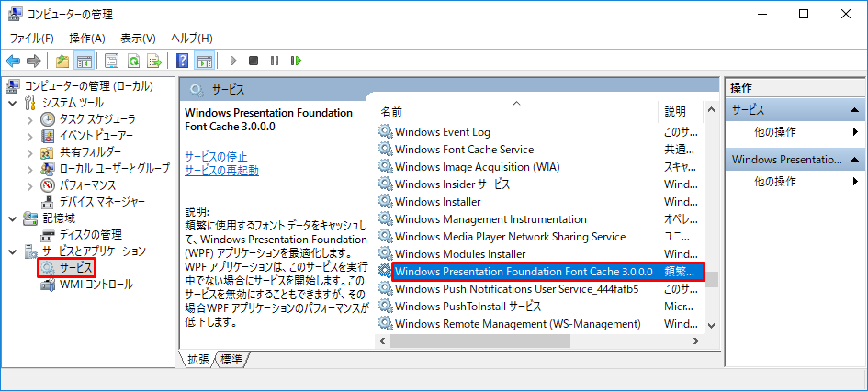This screenshot has width=868, height=391.
Task: Click the Stop Service square button
Action: click(x=253, y=61)
